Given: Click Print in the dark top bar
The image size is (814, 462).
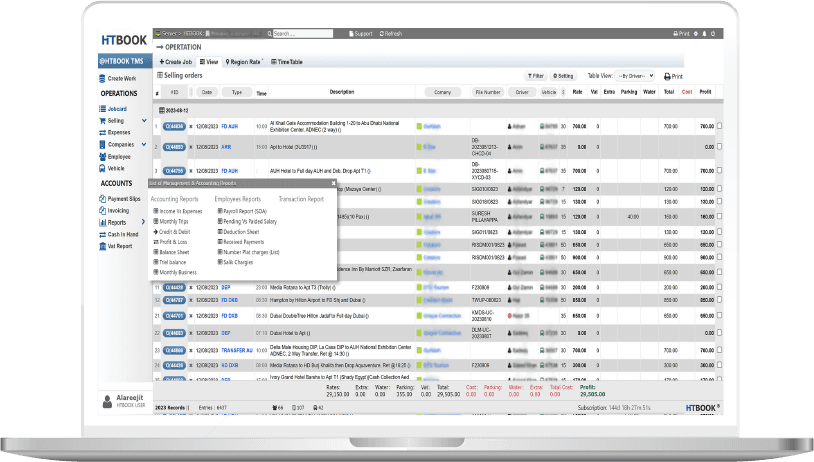Looking at the screenshot, I should (681, 34).
